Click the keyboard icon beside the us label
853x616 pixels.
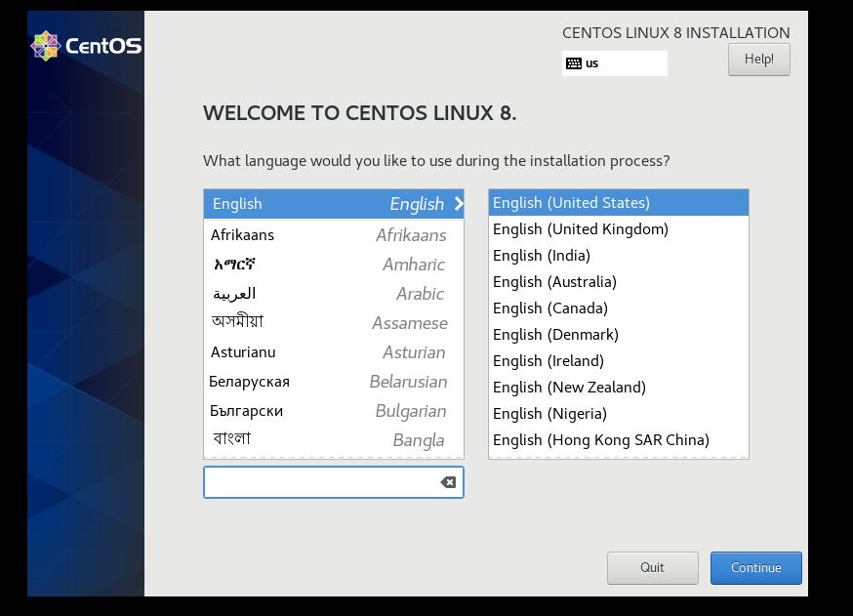pyautogui.click(x=573, y=62)
